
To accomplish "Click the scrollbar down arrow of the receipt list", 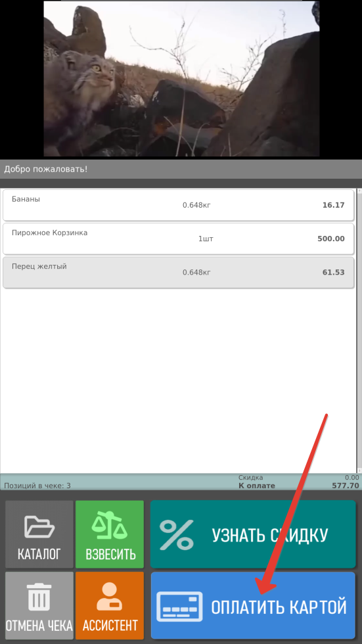I will (x=359, y=471).
